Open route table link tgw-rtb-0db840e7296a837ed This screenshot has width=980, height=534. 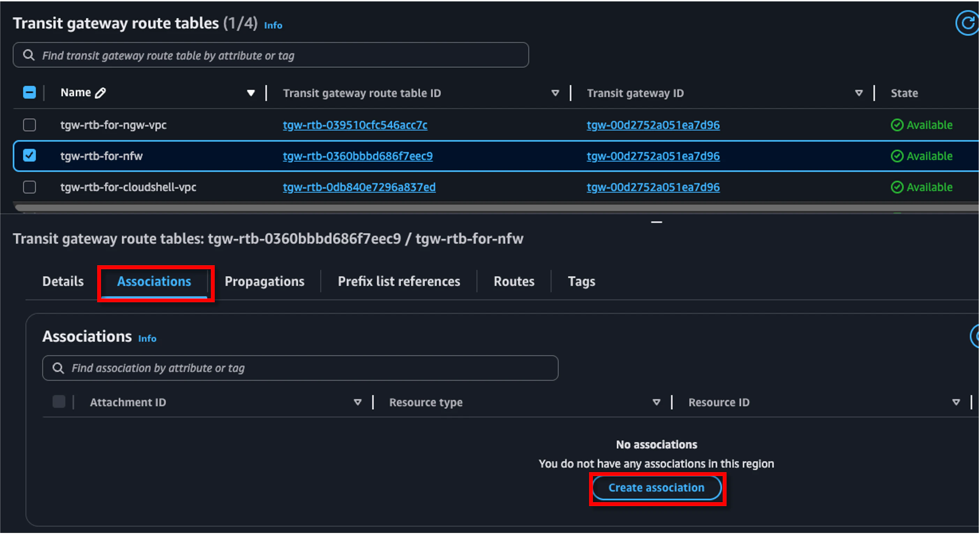point(359,187)
